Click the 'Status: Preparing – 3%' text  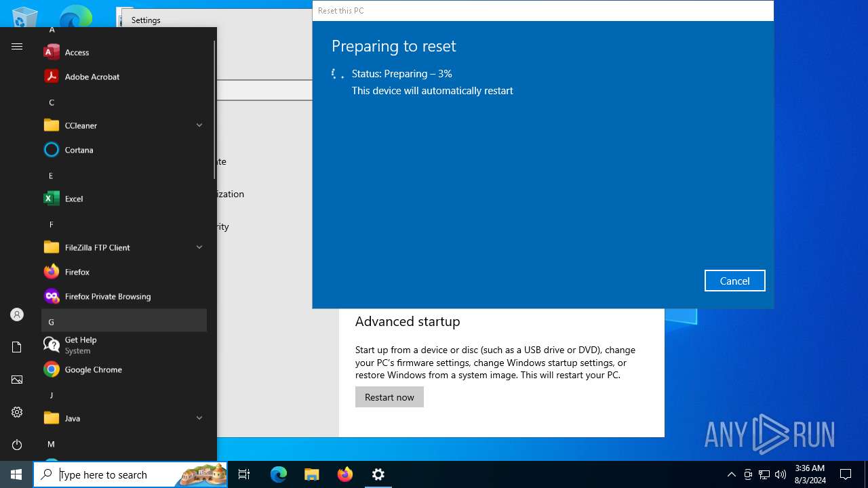point(401,73)
